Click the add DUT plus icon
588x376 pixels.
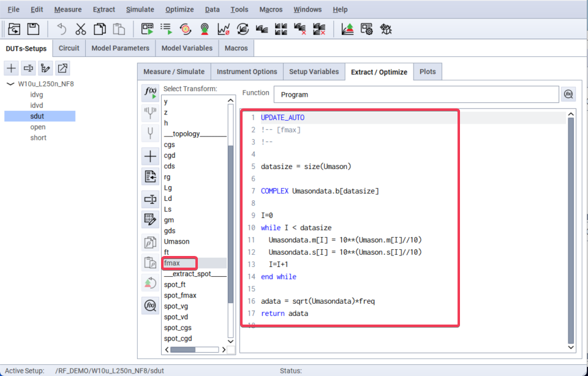click(x=12, y=68)
